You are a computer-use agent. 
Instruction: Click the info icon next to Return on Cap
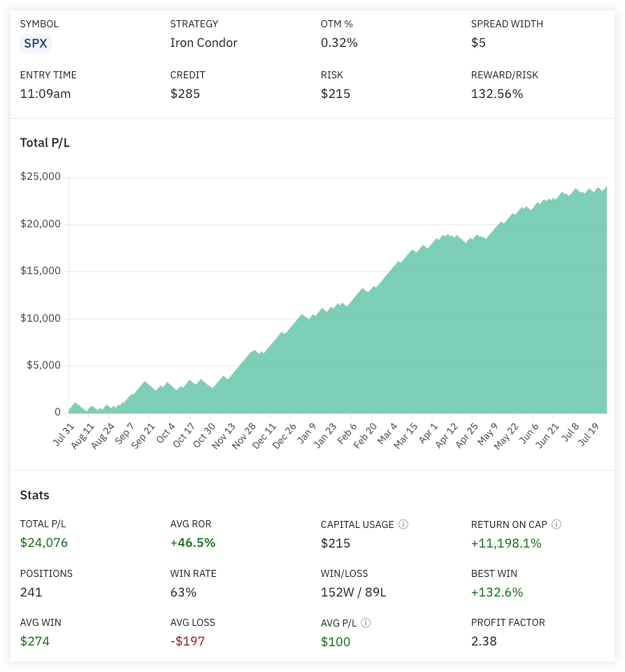[556, 524]
